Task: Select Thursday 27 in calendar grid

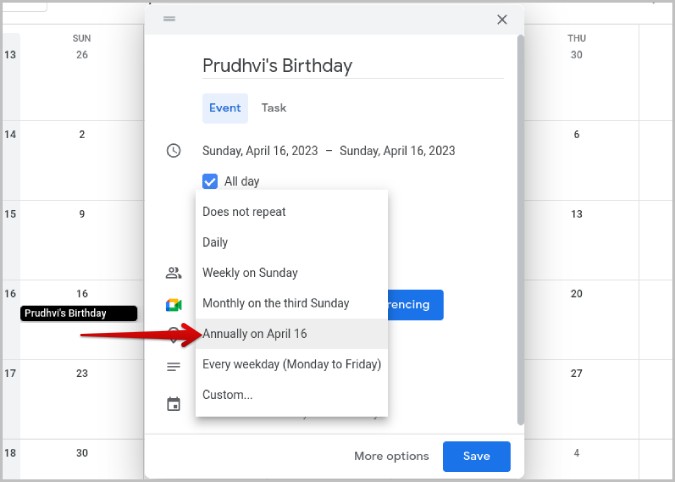Action: pyautogui.click(x=576, y=373)
